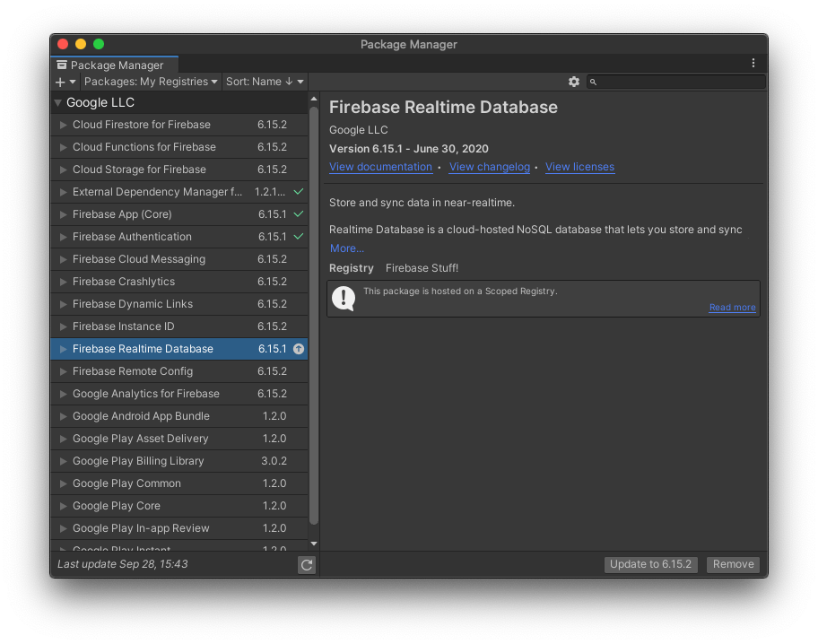Expand Firebase Realtime Database versions
Image resolution: width=818 pixels, height=644 pixels.
click(x=63, y=350)
